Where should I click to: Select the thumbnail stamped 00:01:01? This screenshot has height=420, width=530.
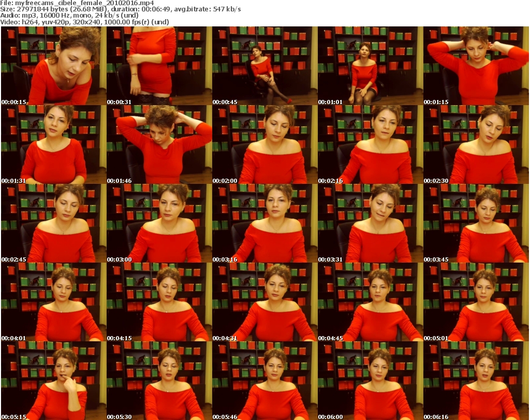tap(370, 66)
